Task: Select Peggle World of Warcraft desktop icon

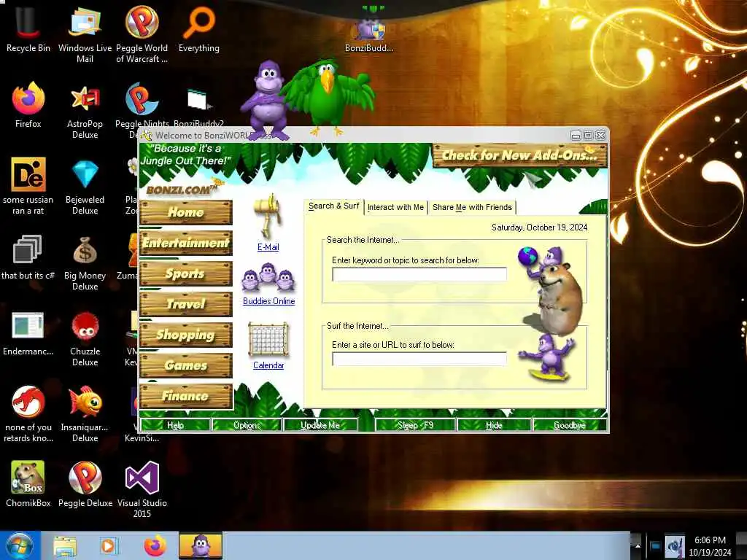Action: point(142,34)
